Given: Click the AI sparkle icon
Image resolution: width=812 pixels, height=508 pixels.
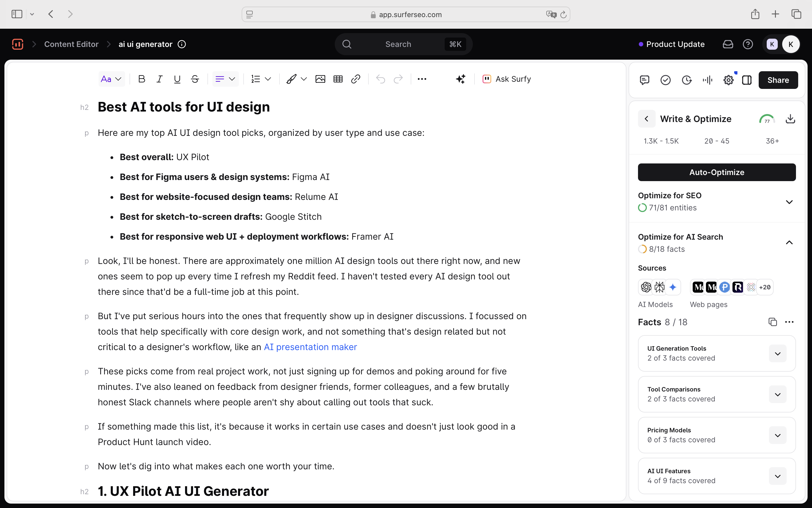Looking at the screenshot, I should coord(460,79).
